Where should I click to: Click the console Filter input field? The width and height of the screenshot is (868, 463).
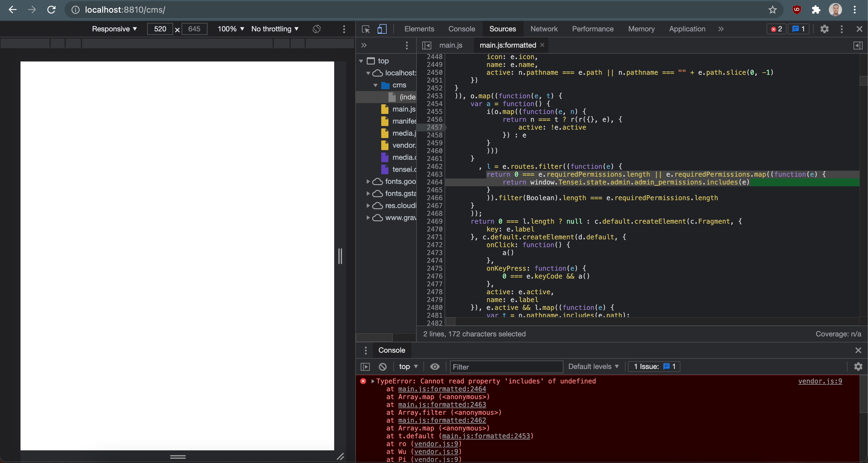505,367
